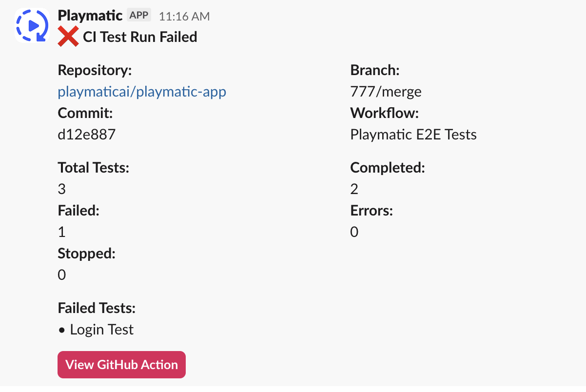Click the Failed Tests section label
This screenshot has height=392, width=586.
[x=97, y=308]
